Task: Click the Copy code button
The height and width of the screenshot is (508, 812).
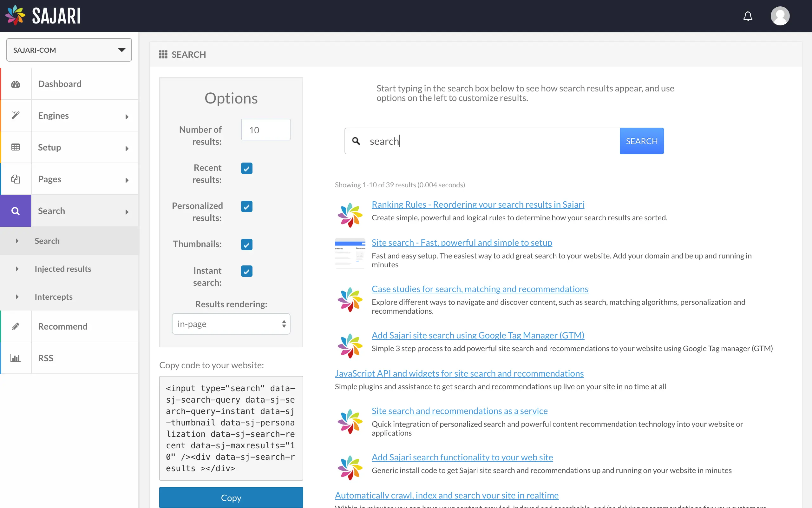Action: click(231, 498)
